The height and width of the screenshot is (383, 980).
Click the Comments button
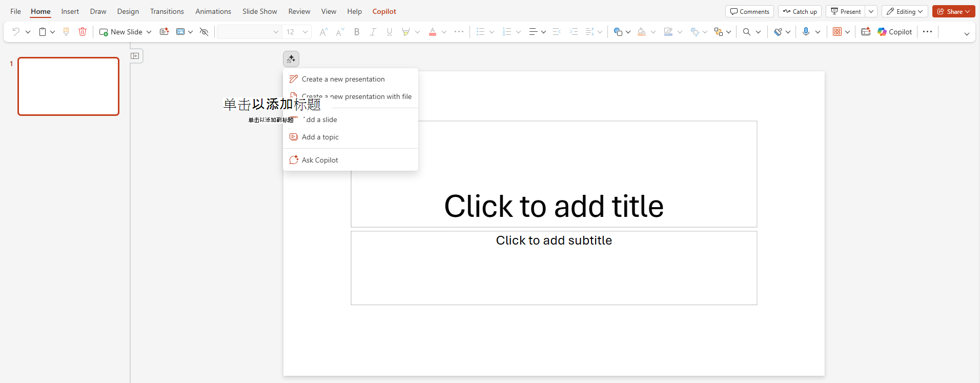click(x=749, y=11)
